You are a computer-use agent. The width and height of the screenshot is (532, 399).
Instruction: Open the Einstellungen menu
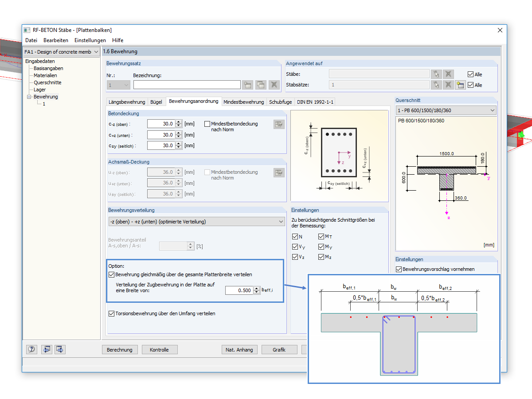coord(90,40)
